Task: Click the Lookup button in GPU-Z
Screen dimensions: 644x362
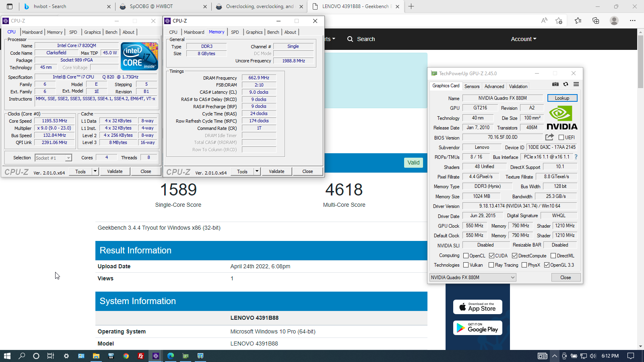Action: [562, 98]
